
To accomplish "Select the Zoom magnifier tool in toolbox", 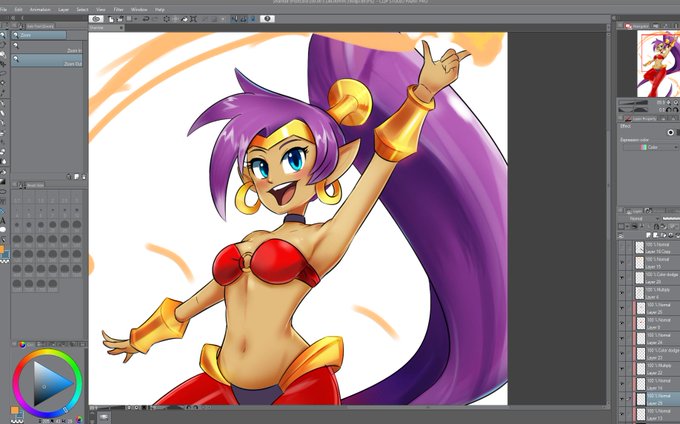I will (3, 36).
